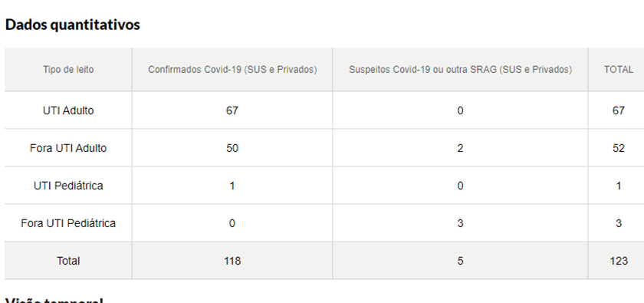The height and width of the screenshot is (303, 644).
Task: Select the 'Fora UTI Pediátrica' row label
Action: [x=68, y=223]
